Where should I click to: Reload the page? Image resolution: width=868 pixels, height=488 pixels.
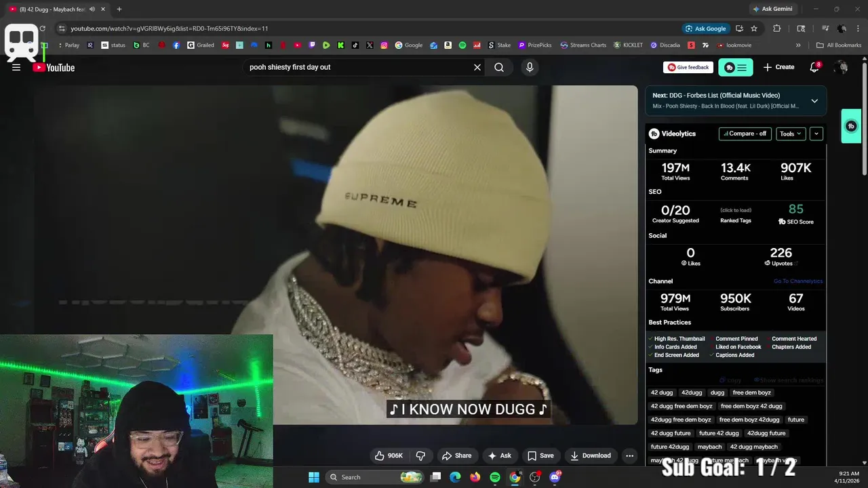pos(42,28)
